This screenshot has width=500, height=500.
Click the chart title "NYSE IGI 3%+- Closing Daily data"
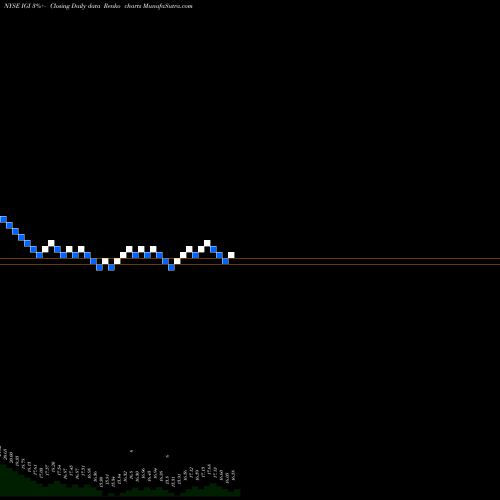coord(52,6)
